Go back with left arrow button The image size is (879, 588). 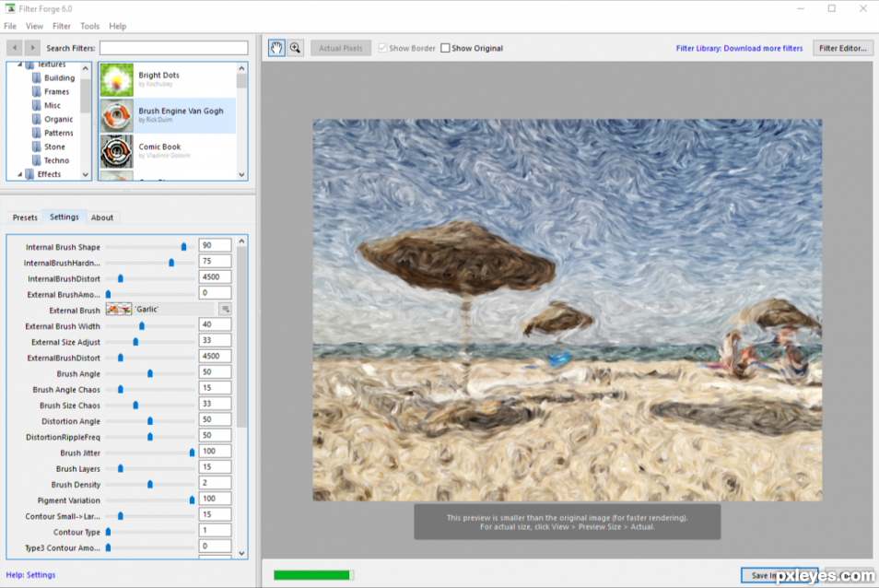tap(15, 48)
